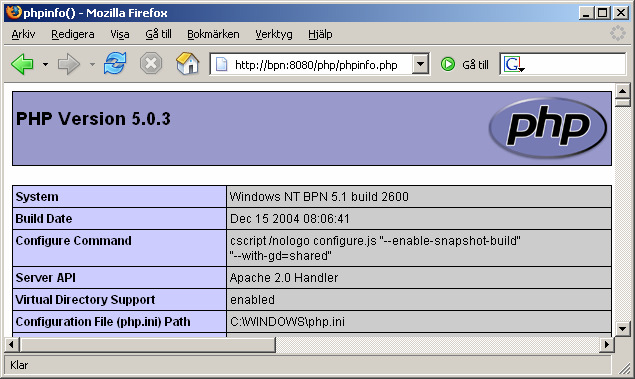635x379 pixels.
Task: Click the horizontal scrollbar right arrow
Action: coord(607,345)
